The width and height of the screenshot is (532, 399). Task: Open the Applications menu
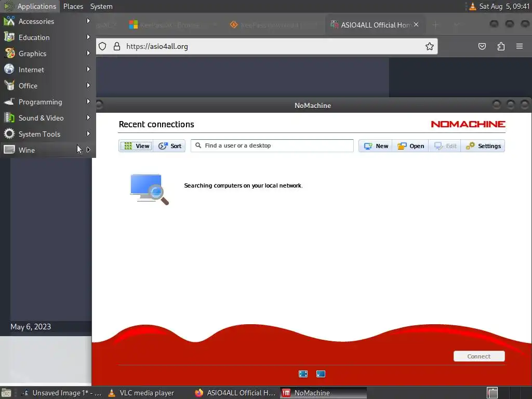30,6
